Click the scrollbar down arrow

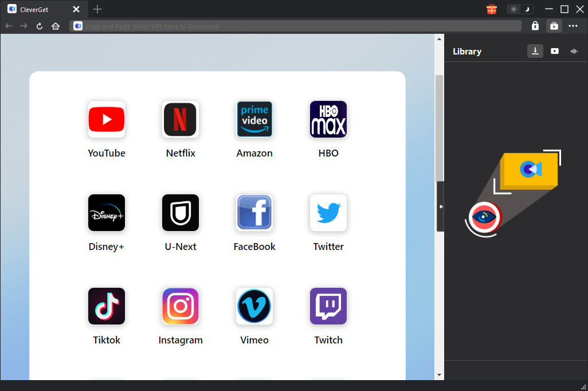440,375
